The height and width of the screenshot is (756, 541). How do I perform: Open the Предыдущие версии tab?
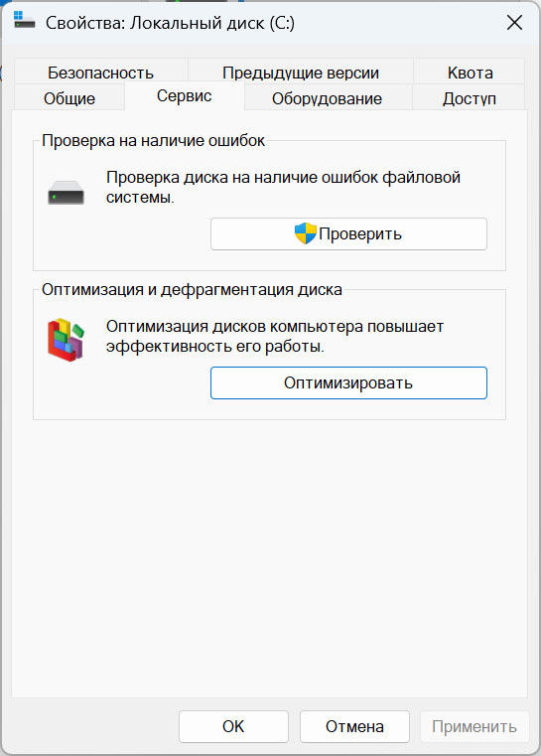tap(301, 72)
